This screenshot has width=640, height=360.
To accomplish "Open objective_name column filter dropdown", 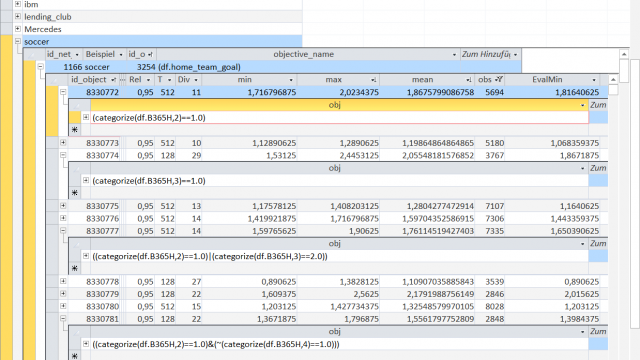I will [454, 54].
